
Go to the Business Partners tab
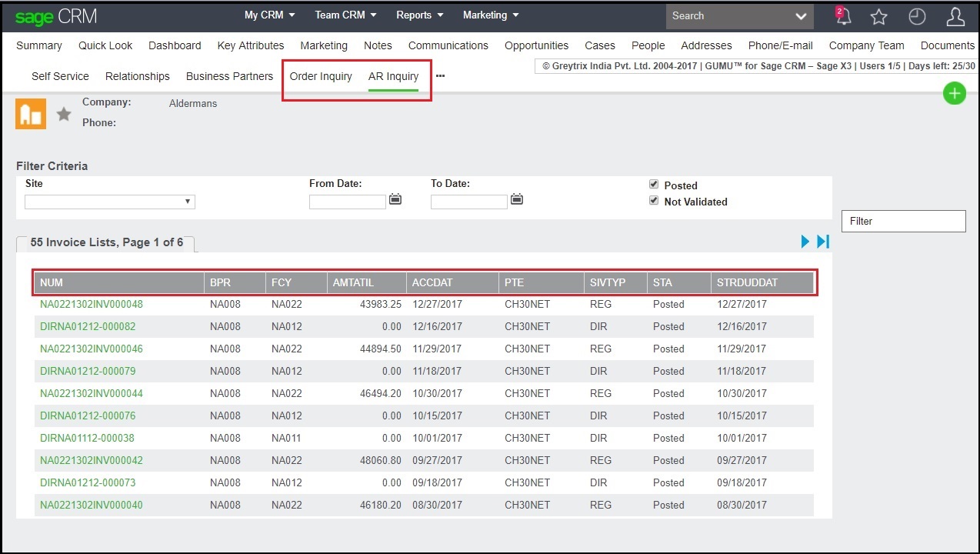tap(229, 76)
